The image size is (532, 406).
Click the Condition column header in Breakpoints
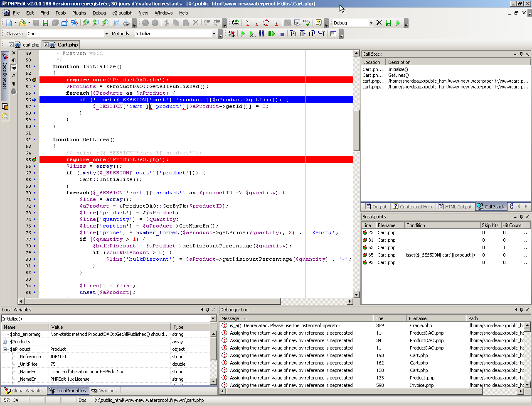(416, 225)
